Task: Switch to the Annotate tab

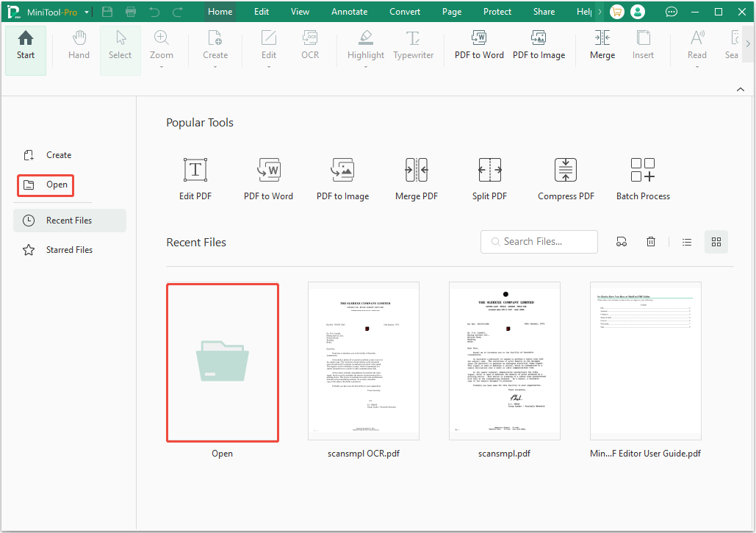Action: 349,11
